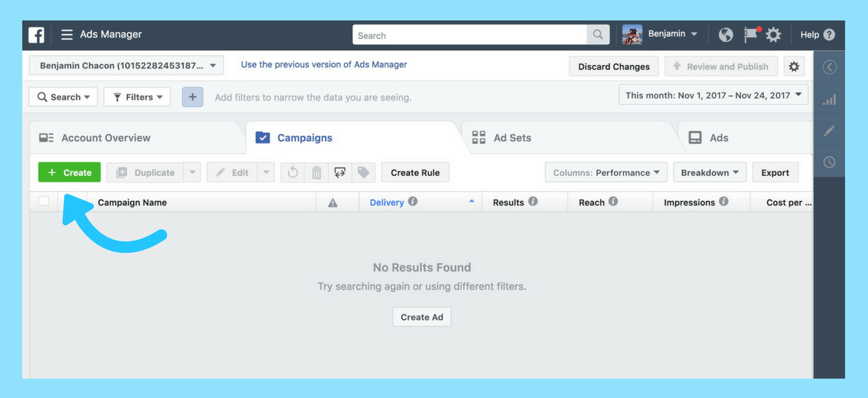Click the Help link in top bar
The image size is (868, 398).
click(x=809, y=35)
